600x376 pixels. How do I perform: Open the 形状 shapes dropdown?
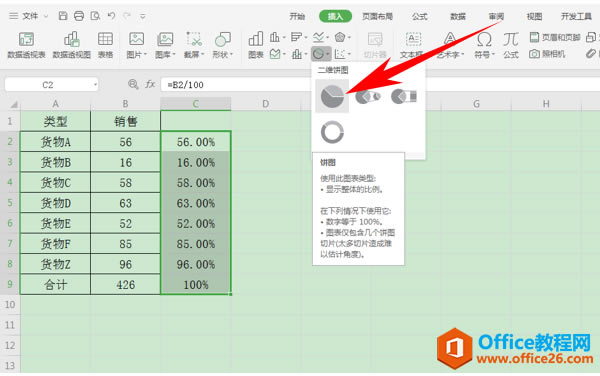(x=223, y=45)
